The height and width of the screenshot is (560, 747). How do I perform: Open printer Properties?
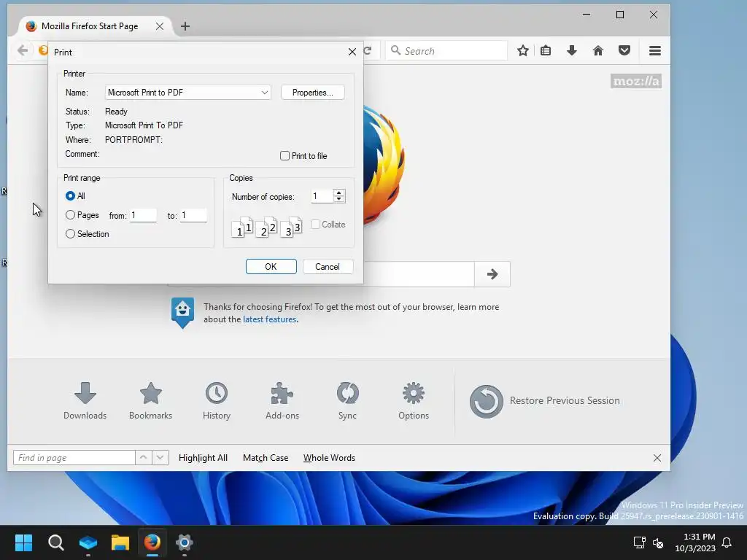coord(312,93)
